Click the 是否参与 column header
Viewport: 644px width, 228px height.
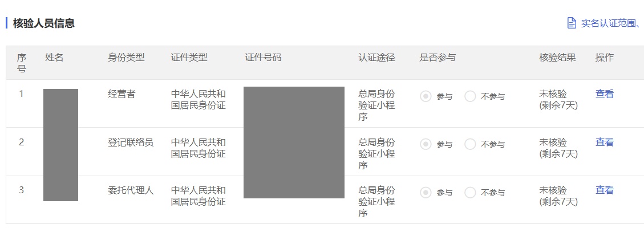(438, 58)
